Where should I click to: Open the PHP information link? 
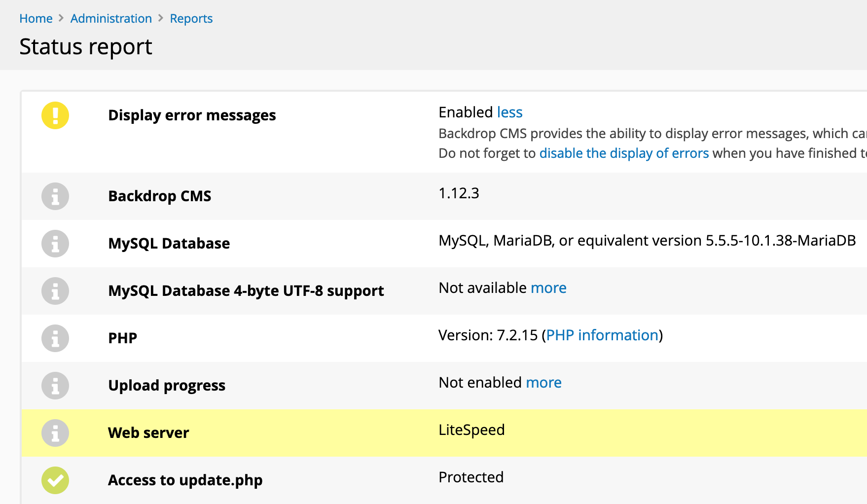click(x=602, y=335)
